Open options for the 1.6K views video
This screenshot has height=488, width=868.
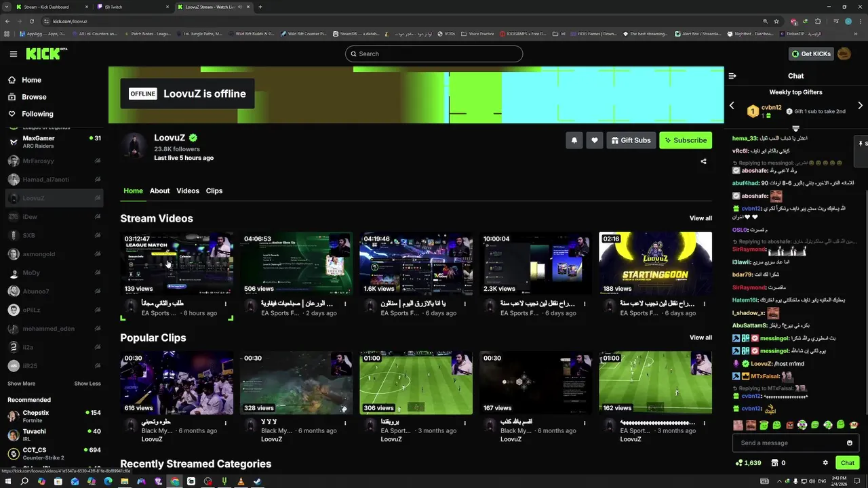tap(465, 304)
